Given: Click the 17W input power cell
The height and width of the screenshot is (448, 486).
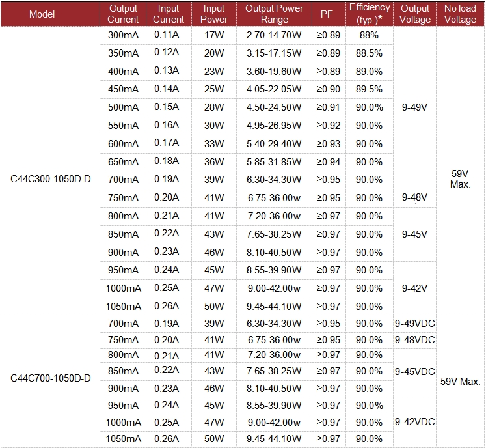Looking at the screenshot, I should click(214, 35).
